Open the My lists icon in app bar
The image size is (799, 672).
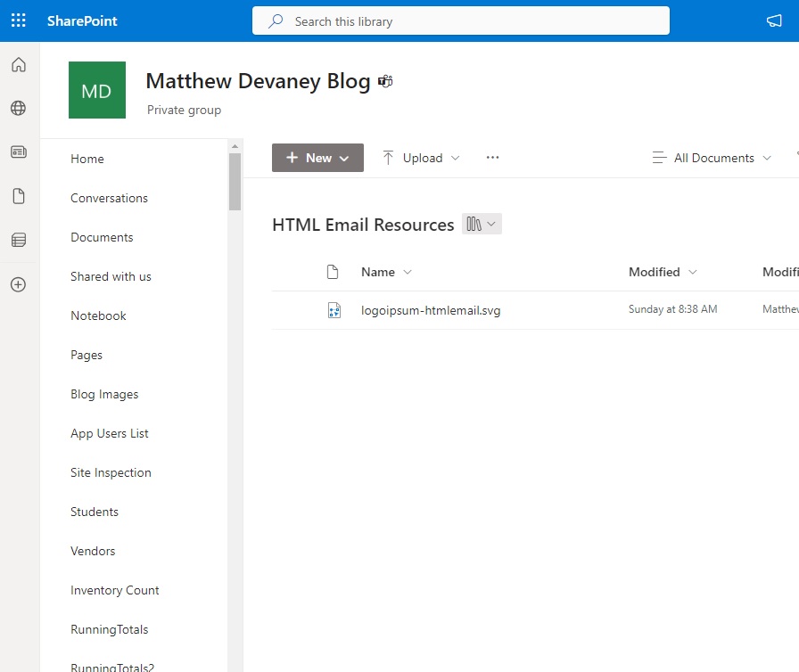(19, 240)
